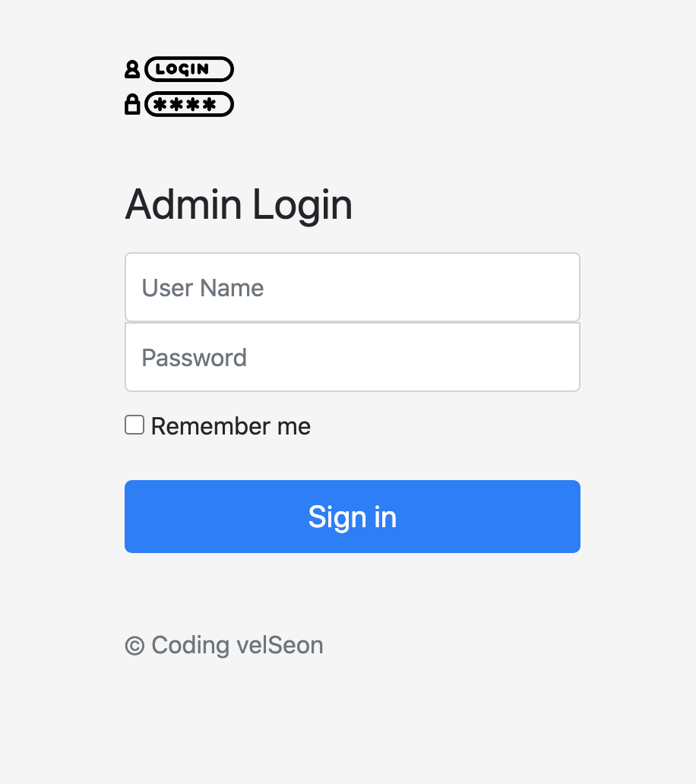Click the first asterisk in the logo

159,104
